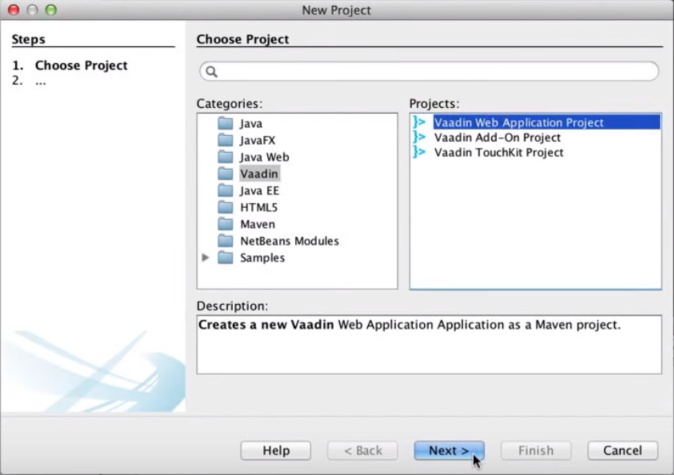674x475 pixels.
Task: Select the Maven category
Action: (257, 224)
